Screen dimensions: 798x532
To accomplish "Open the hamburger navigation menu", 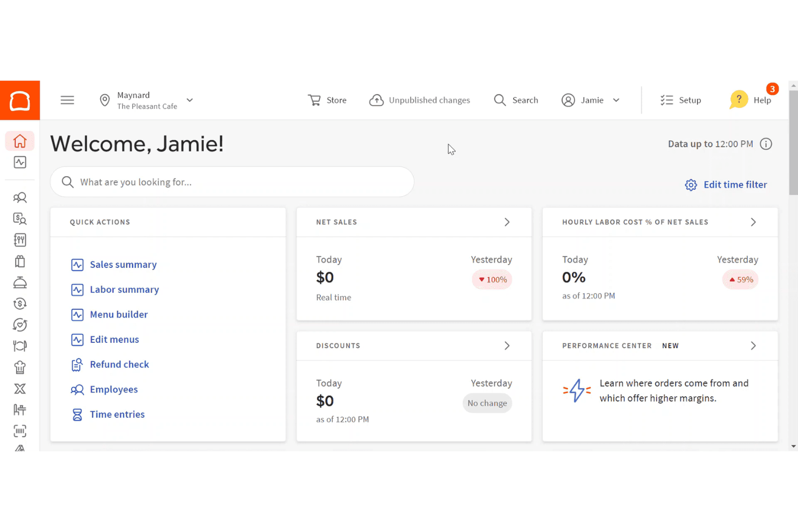I will [67, 100].
